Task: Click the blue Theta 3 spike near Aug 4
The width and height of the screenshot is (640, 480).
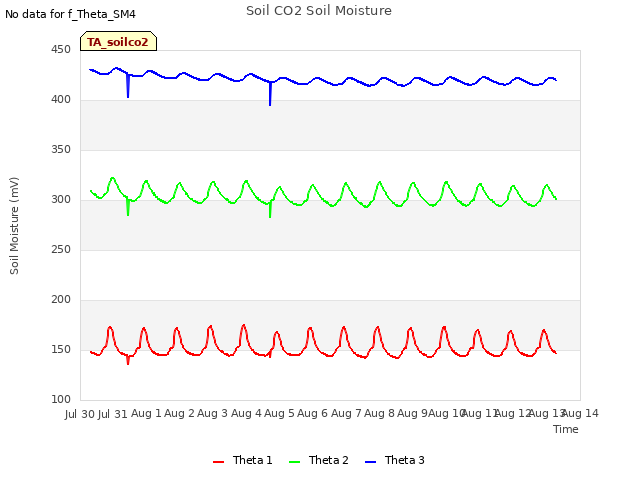Action: [x=270, y=95]
